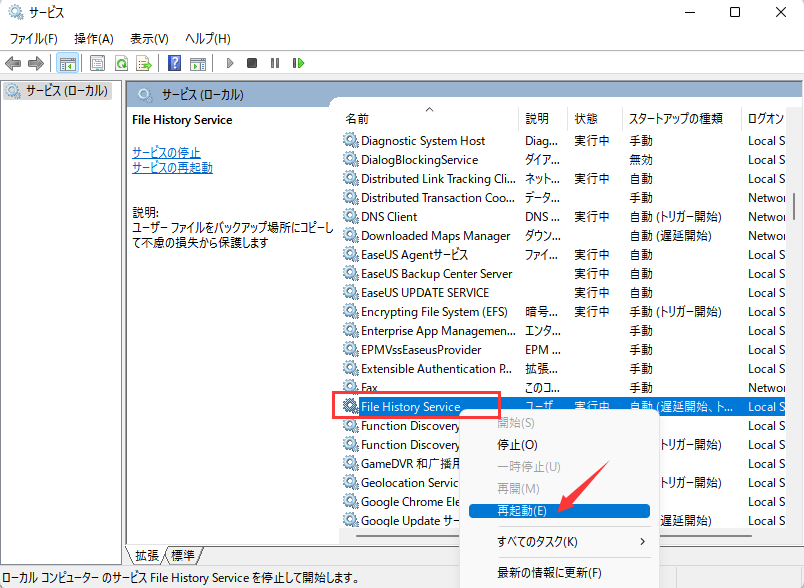Click the Back arrow in toolbar
804x588 pixels.
(x=13, y=63)
